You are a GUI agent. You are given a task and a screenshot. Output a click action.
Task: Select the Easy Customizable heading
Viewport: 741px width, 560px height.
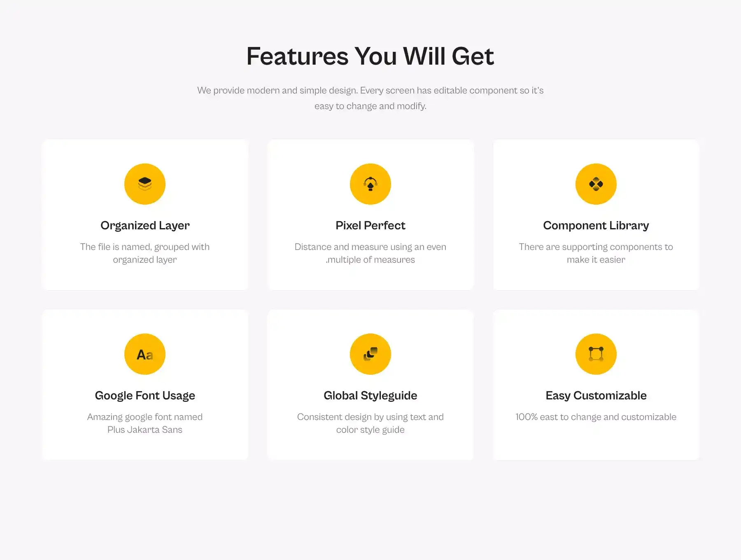596,396
